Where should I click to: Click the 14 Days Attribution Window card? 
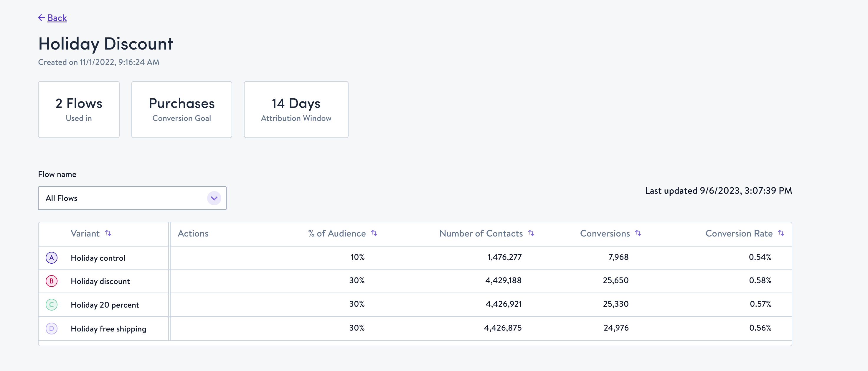click(296, 109)
